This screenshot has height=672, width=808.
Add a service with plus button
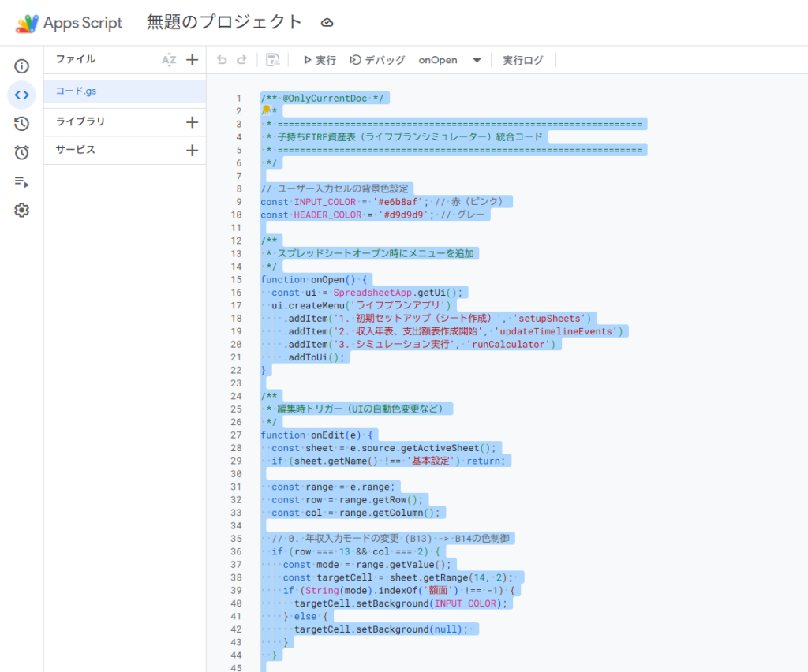tap(192, 151)
